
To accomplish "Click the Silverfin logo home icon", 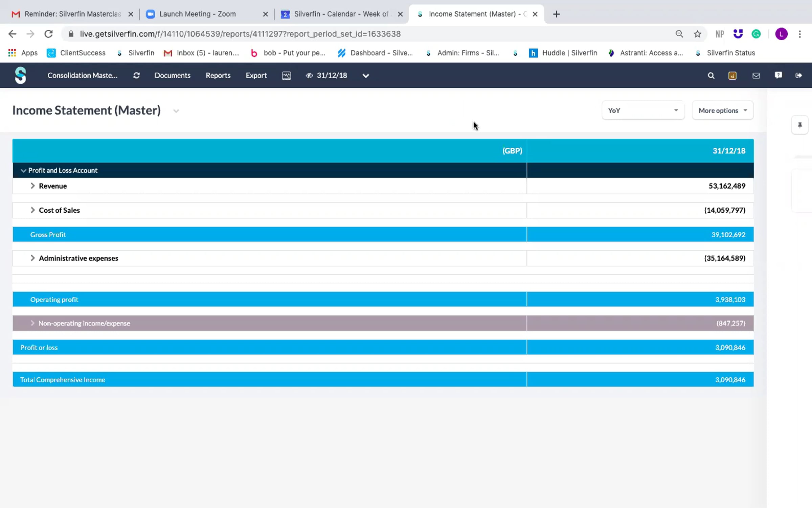I will (20, 75).
